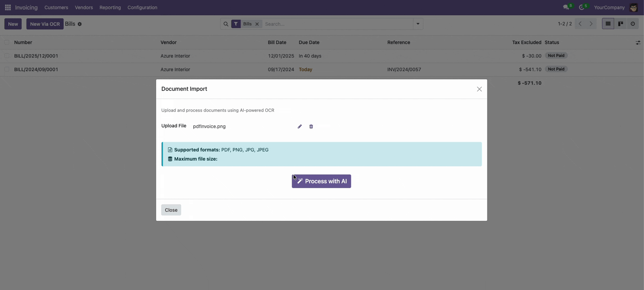644x290 pixels.
Task: Remove the Bills filter with its X
Action: coord(257,24)
